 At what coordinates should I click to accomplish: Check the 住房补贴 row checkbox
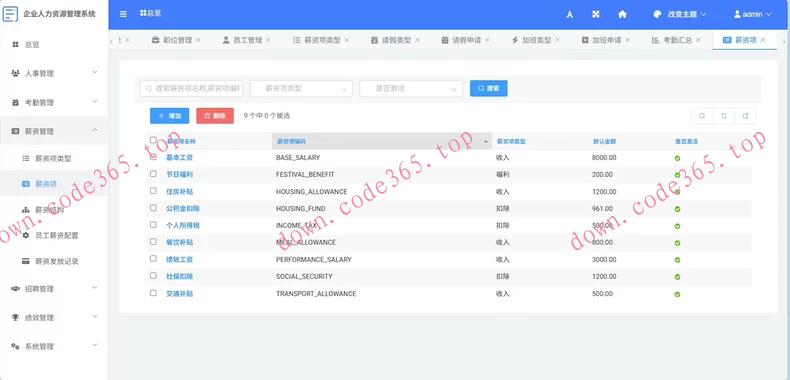point(153,191)
